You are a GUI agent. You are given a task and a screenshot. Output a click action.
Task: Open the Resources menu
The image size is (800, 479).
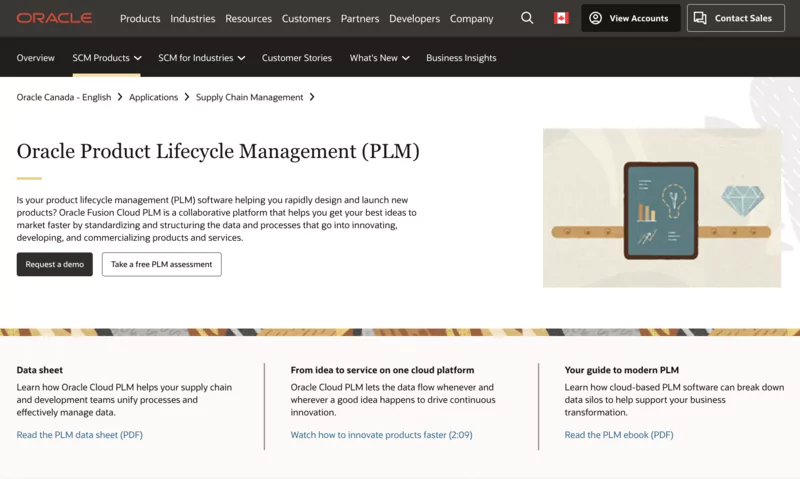click(x=248, y=18)
